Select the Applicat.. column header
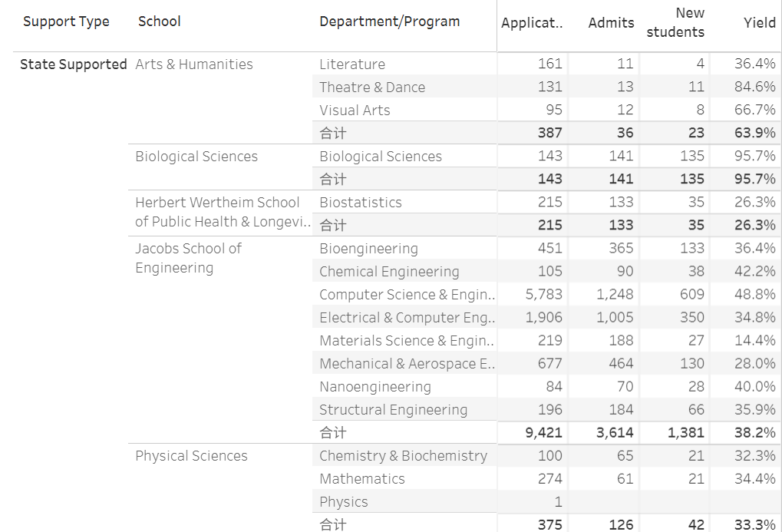This screenshot has height=532, width=782. [x=532, y=23]
